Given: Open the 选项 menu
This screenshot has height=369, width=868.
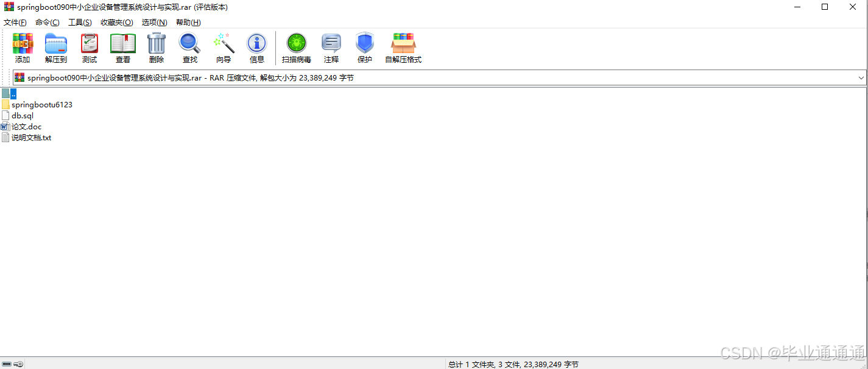Looking at the screenshot, I should point(153,22).
